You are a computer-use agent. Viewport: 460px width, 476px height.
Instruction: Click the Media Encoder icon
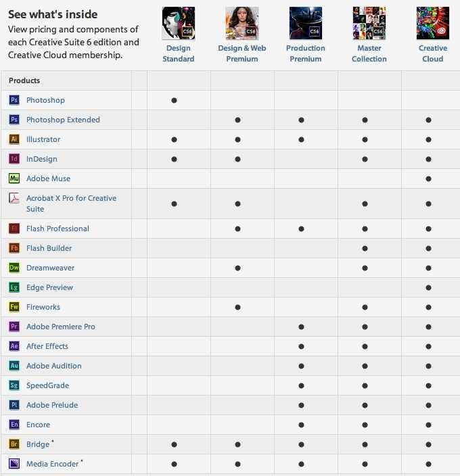[14, 464]
